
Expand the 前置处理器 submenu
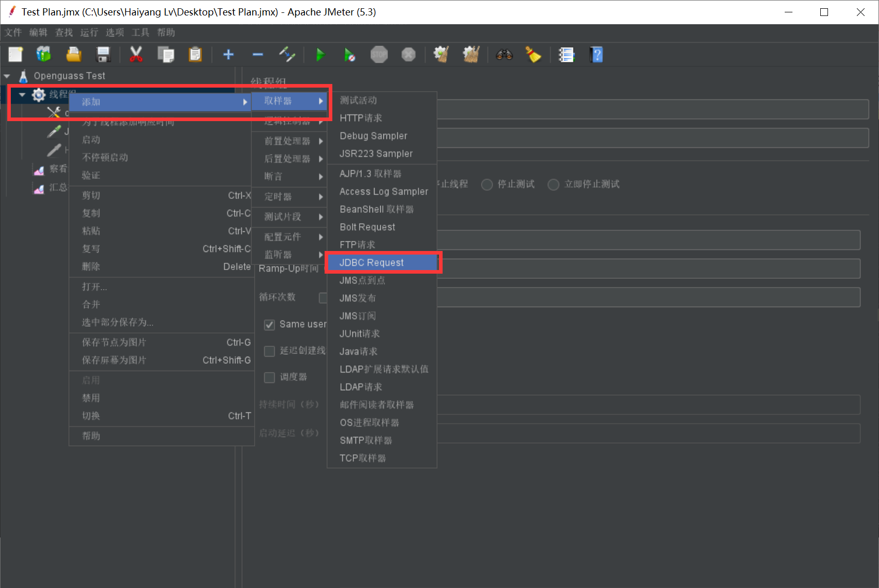coord(289,141)
